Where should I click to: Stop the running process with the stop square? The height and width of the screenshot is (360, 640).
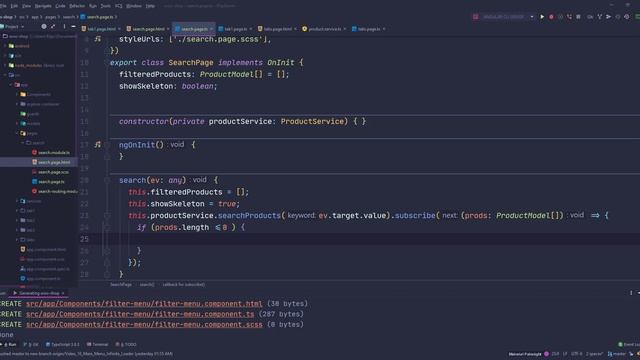tap(578, 17)
